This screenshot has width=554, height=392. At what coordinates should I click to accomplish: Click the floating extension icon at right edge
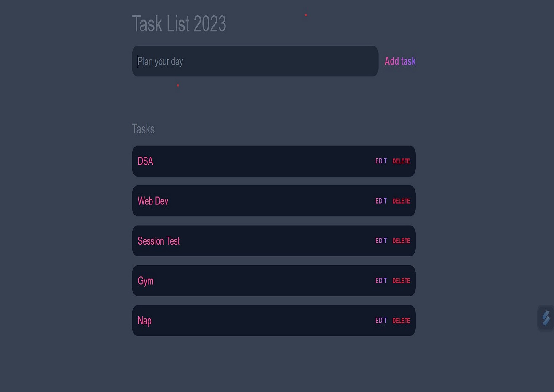(546, 318)
